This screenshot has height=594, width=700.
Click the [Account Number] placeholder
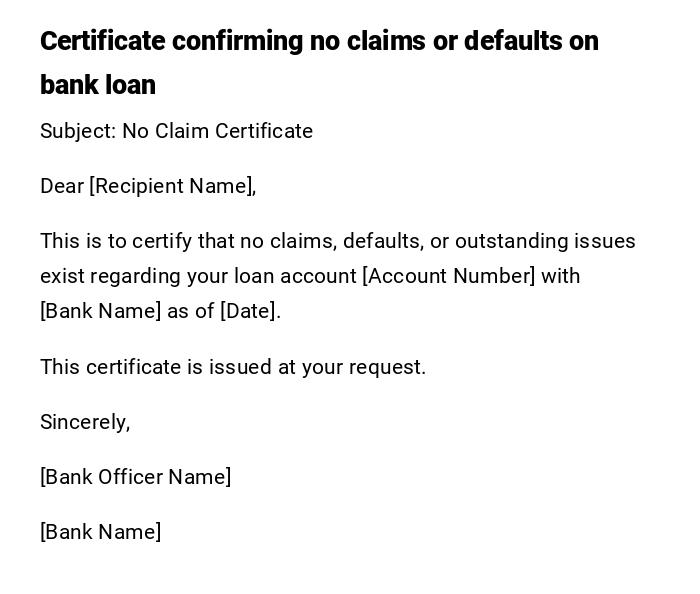448,276
